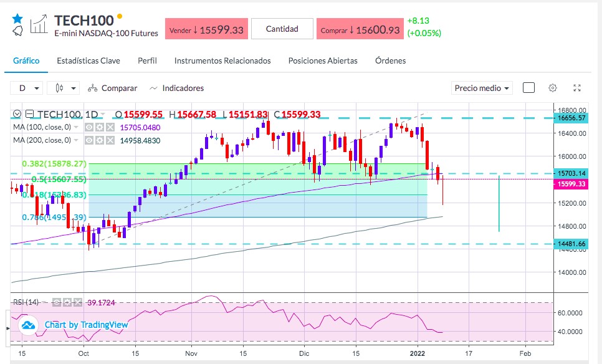Open the Posiciones Abiertas tab

point(323,60)
